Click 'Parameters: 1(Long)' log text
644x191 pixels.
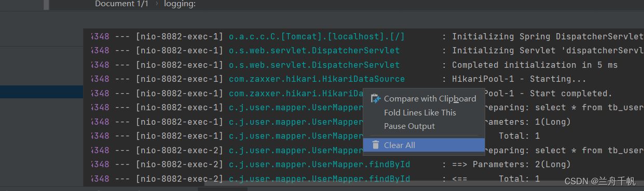tap(528, 122)
